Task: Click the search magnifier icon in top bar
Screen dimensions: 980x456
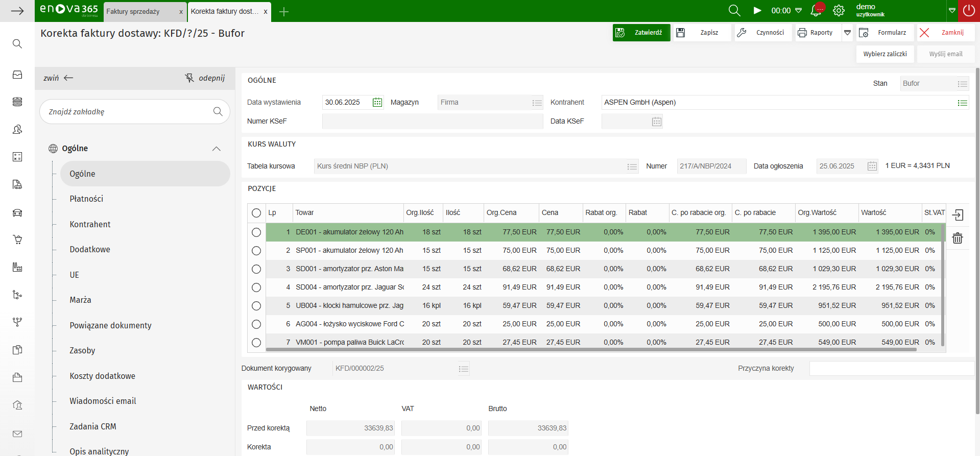Action: click(734, 11)
